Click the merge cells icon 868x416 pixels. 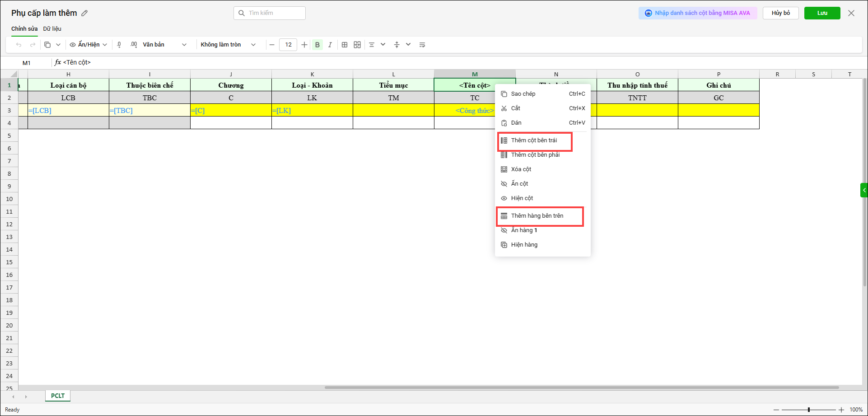click(357, 45)
